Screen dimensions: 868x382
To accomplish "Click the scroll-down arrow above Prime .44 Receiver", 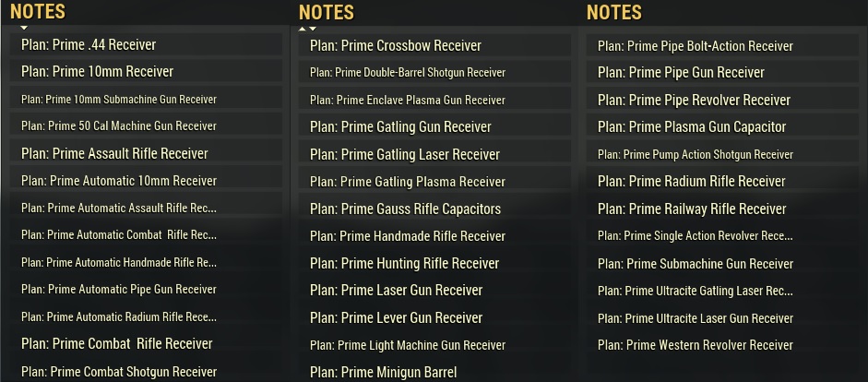I will pos(24,29).
